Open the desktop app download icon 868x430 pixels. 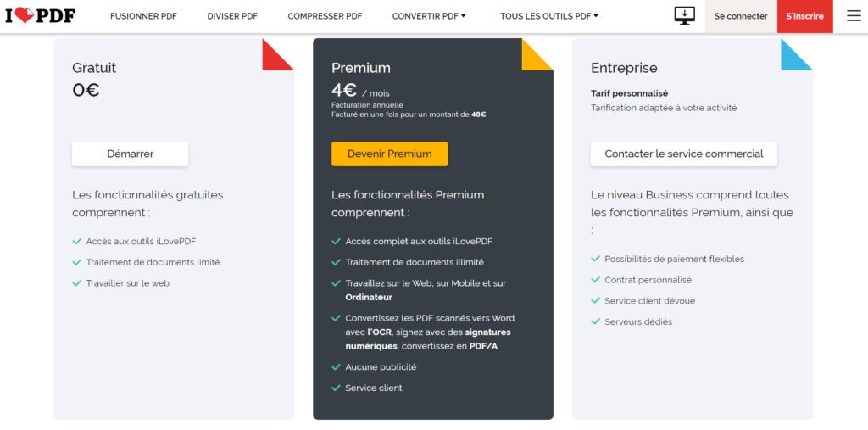click(x=684, y=16)
